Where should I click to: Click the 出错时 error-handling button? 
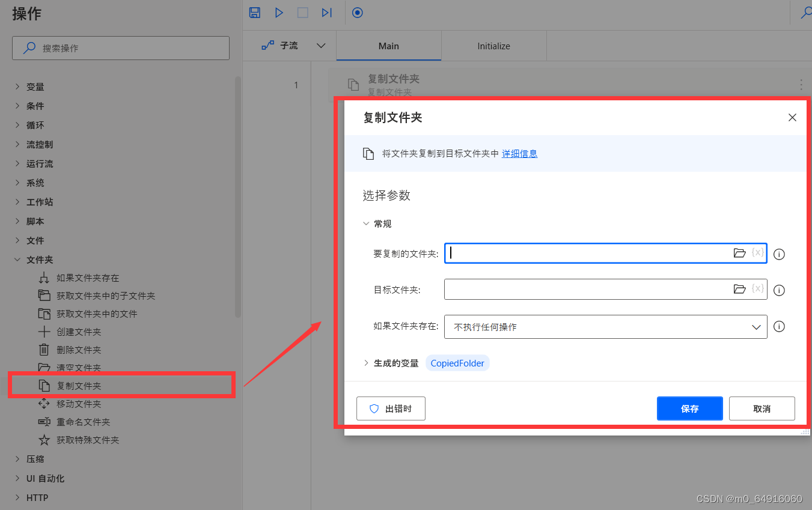click(391, 408)
